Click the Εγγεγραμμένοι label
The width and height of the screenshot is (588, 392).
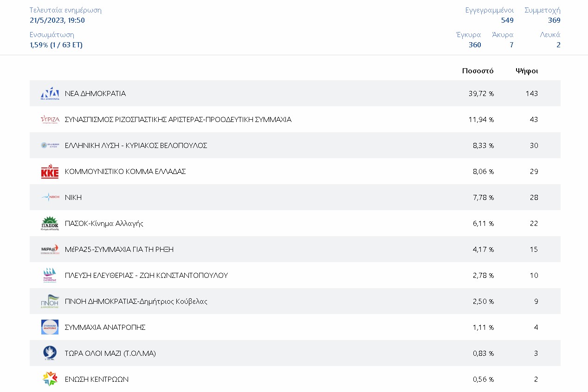[490, 10]
